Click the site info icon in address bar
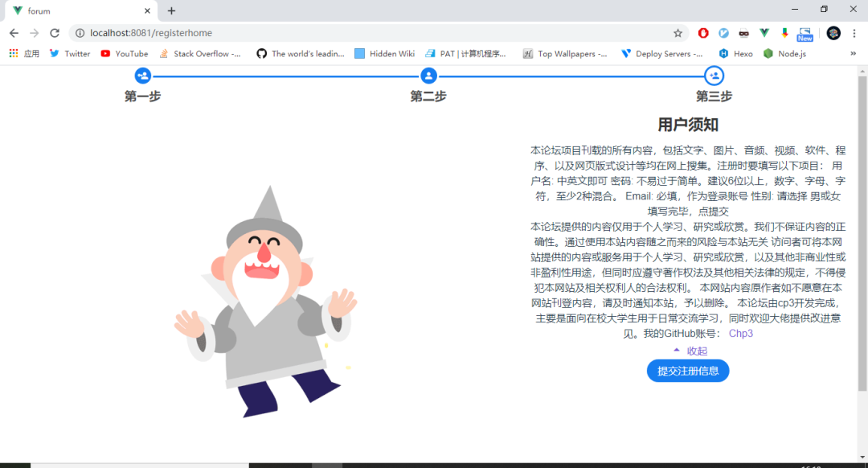868x468 pixels. [81, 34]
